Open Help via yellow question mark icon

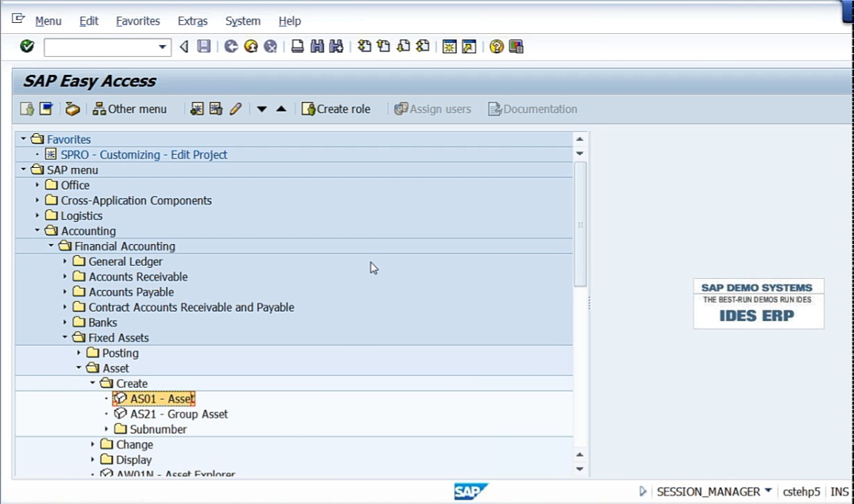(496, 47)
